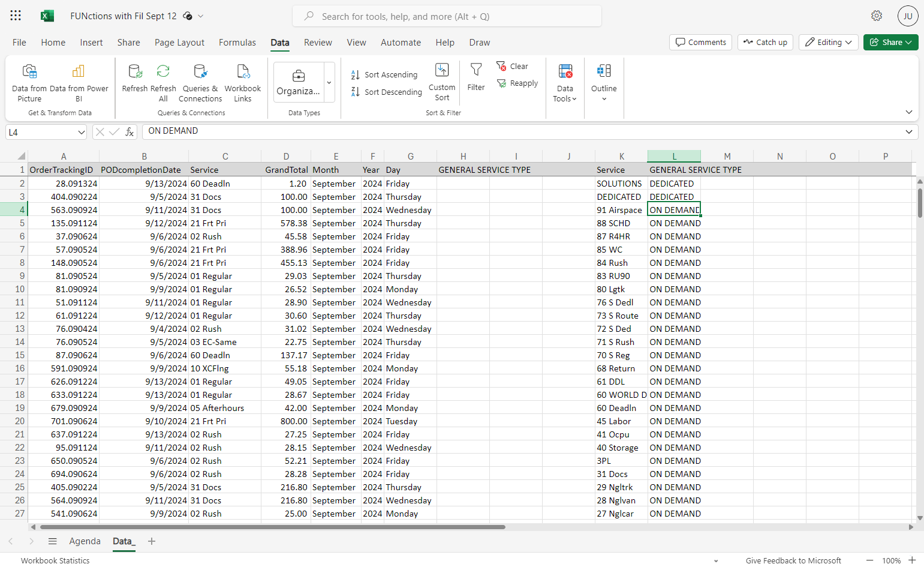Open Data from Picture tool
Image resolution: width=924 pixels, height=567 pixels.
pyautogui.click(x=29, y=83)
